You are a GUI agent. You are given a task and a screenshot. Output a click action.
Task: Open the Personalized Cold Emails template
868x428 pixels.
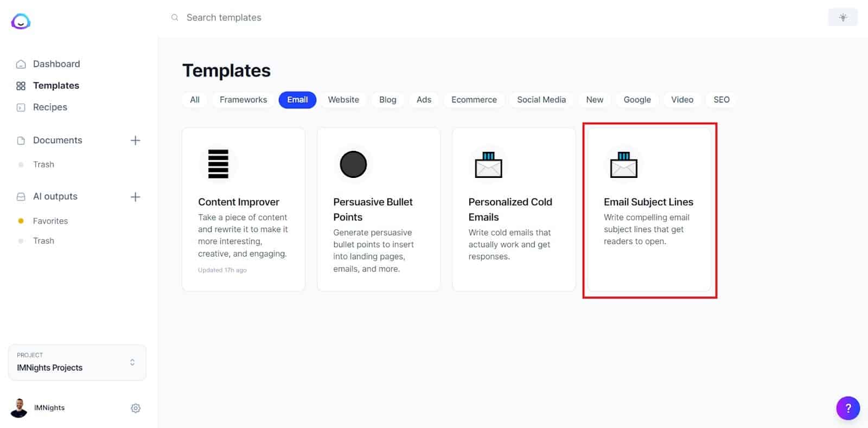(x=513, y=209)
